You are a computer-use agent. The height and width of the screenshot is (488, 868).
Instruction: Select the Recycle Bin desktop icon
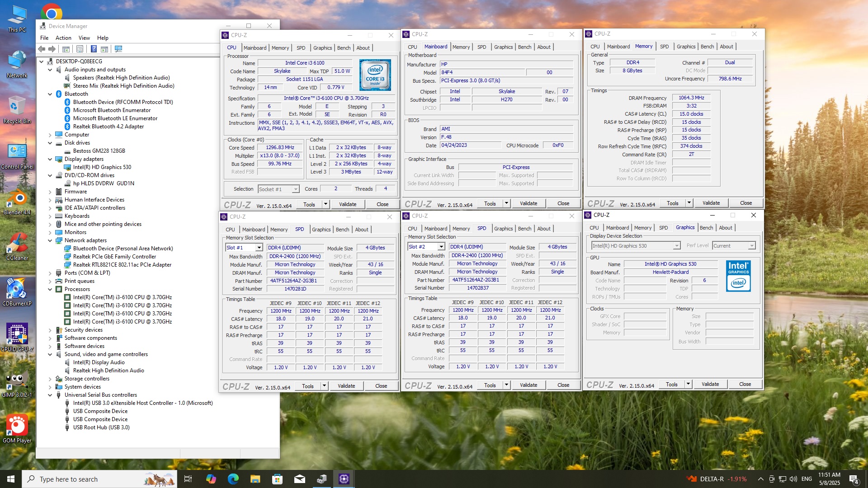tap(17, 110)
